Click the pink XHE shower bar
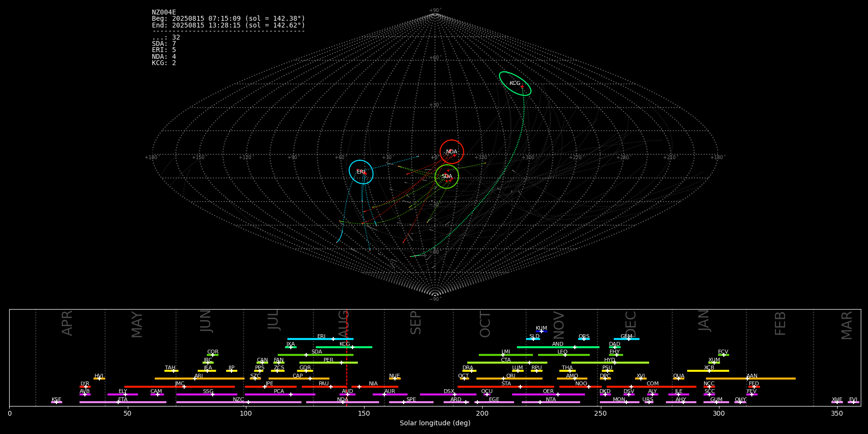Viewport: 868px width, 434px height. coord(837,402)
